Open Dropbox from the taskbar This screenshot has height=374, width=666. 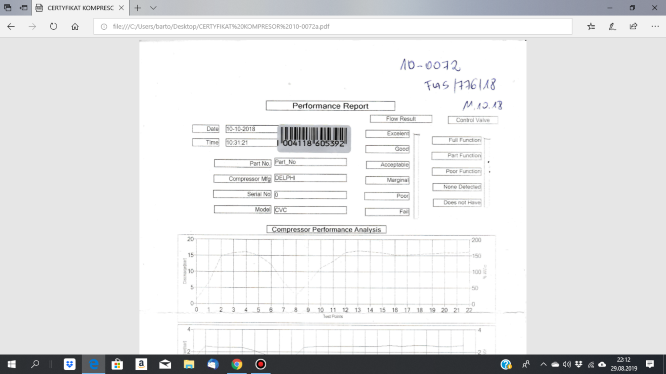click(70, 364)
